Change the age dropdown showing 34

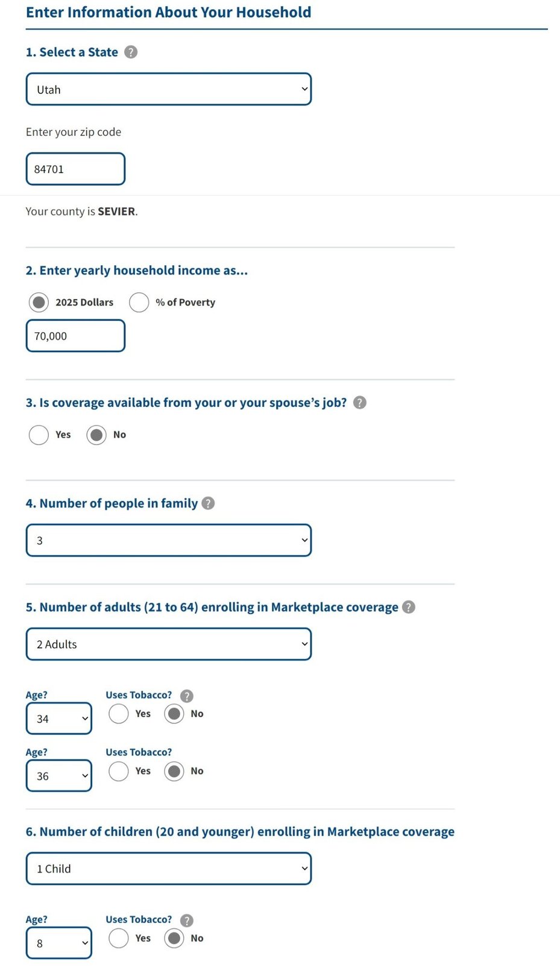(x=58, y=718)
